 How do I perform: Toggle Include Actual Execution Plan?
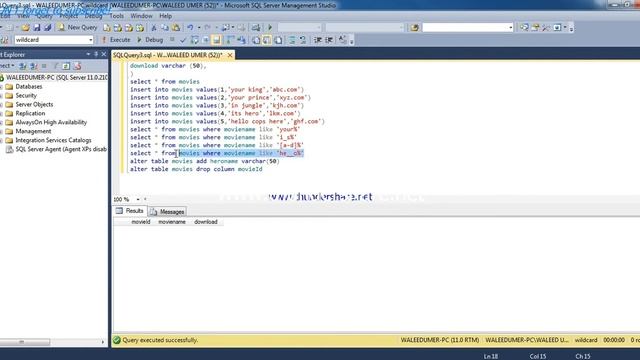pos(230,40)
